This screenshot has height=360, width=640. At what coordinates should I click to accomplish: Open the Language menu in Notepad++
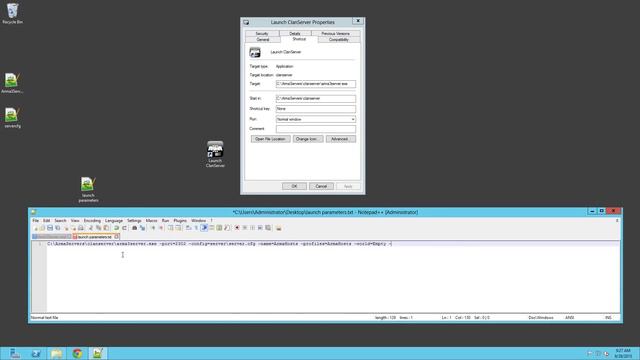click(x=114, y=220)
